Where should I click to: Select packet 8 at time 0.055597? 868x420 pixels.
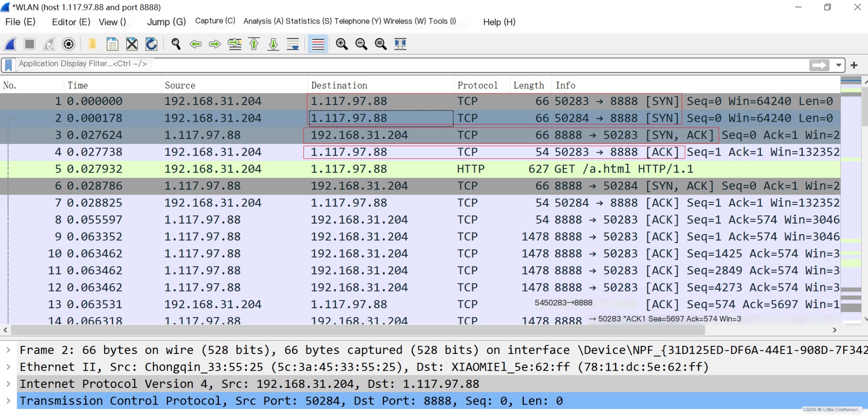click(x=420, y=220)
